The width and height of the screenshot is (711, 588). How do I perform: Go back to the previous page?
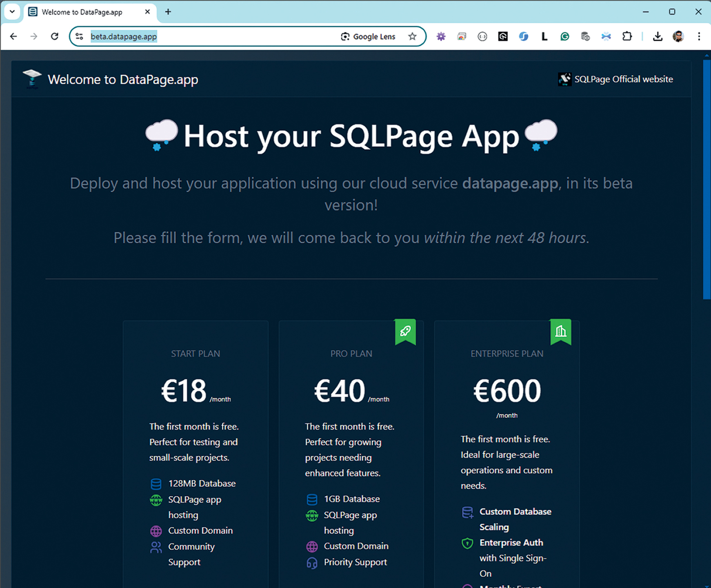pos(13,37)
